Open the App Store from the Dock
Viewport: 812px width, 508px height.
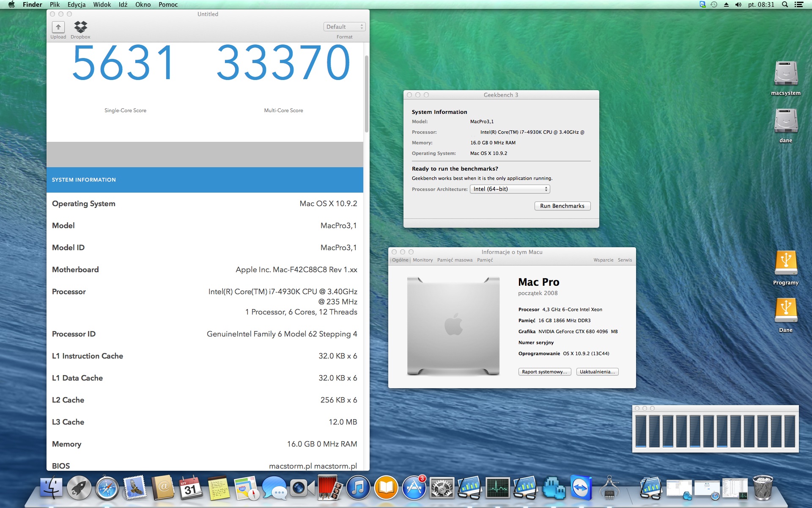[x=414, y=488]
